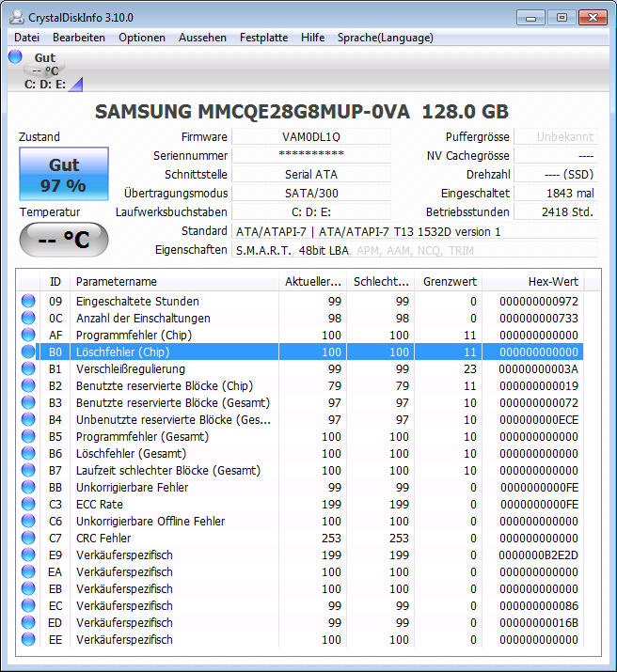Open the Hilfe menu

click(312, 38)
